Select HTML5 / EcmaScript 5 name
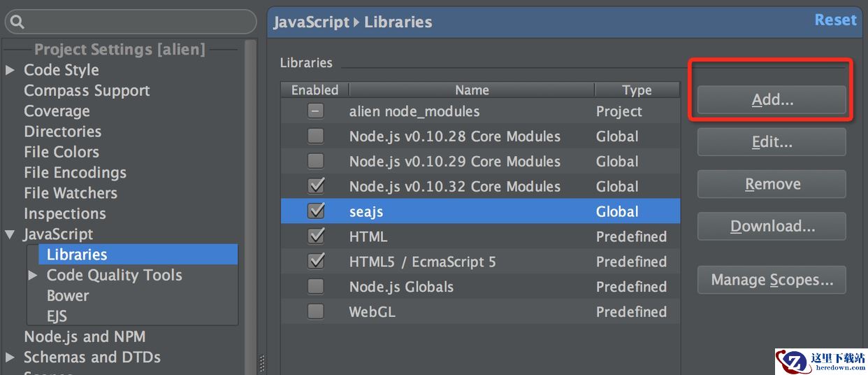Screen dimensions: 868x375 422,262
